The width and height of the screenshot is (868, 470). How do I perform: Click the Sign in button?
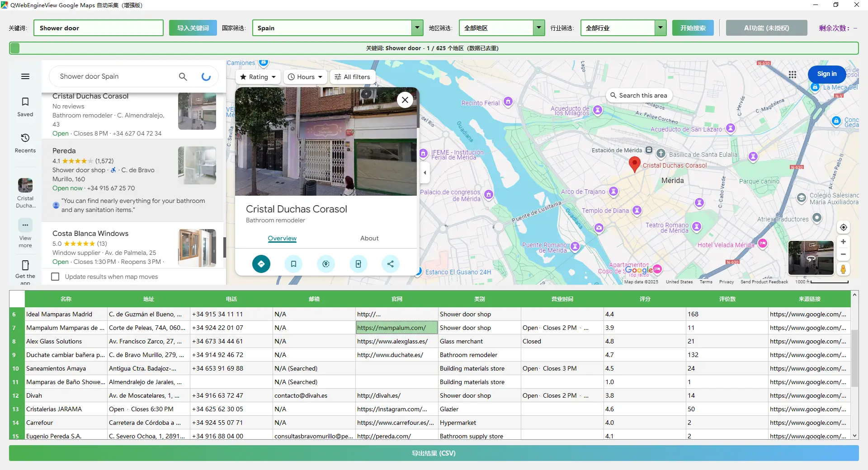pos(827,74)
